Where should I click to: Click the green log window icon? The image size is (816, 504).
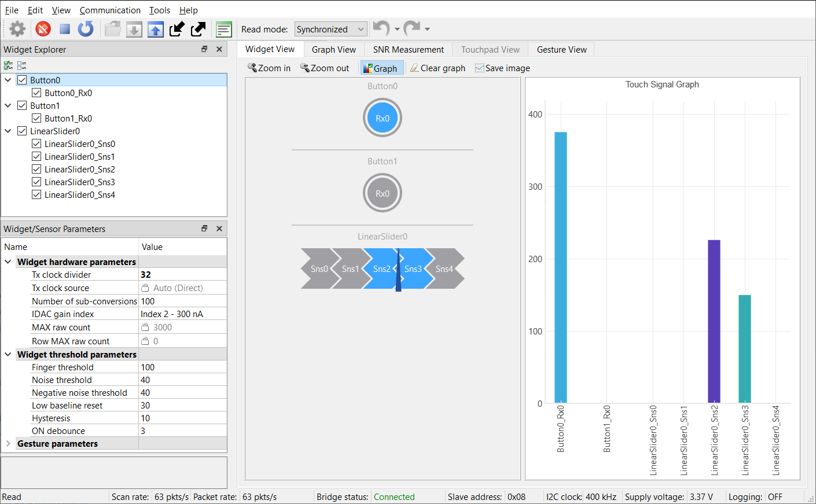point(223,29)
